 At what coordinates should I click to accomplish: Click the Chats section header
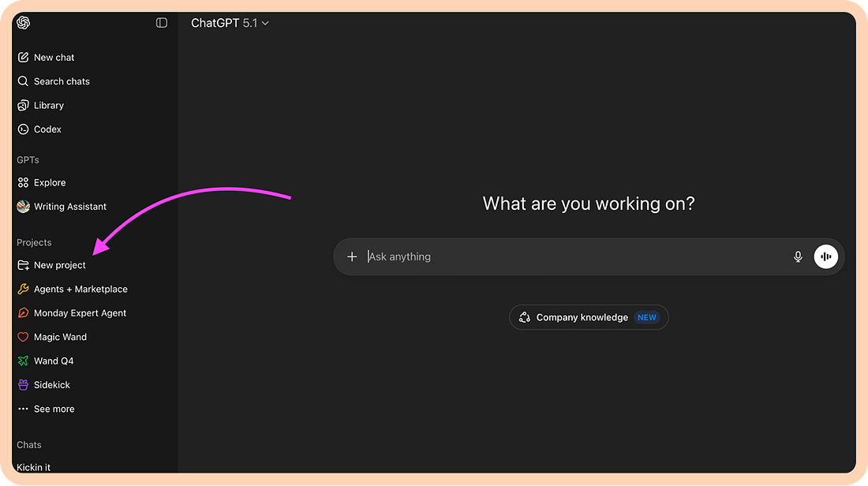(x=28, y=445)
